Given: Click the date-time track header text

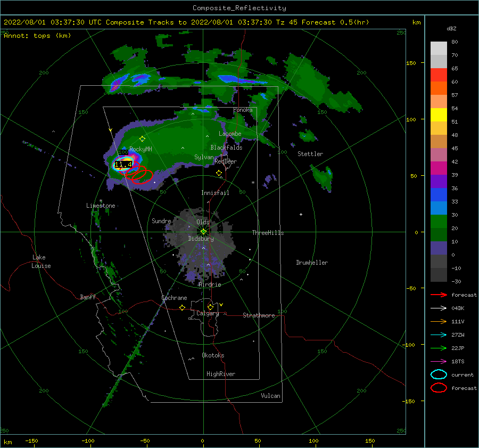Looking at the screenshot, I should (x=186, y=22).
